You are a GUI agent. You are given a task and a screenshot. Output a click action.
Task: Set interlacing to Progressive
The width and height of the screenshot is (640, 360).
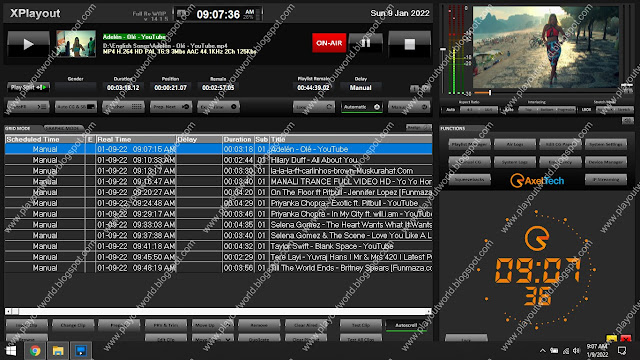[566, 109]
